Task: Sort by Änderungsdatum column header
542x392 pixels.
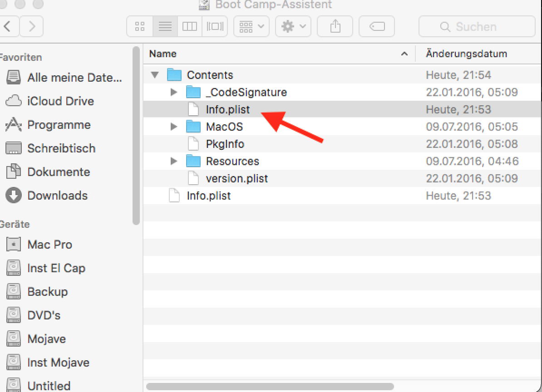Action: (466, 54)
